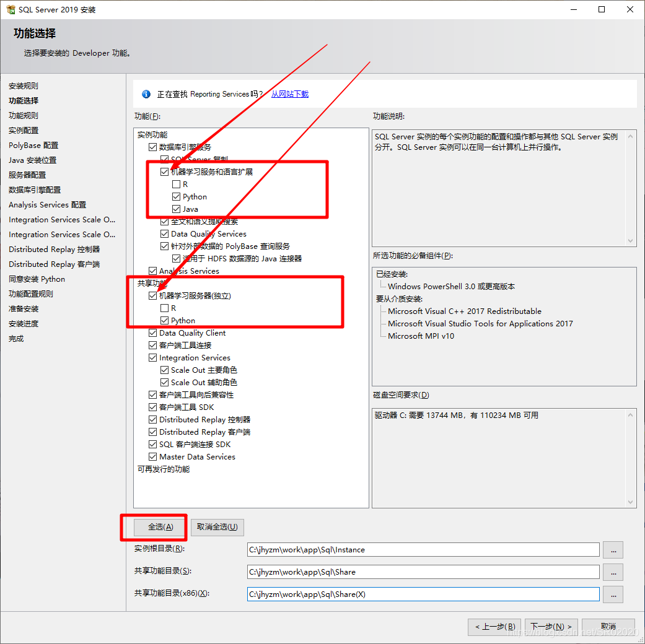Screen dimensions: 645x644
Task: Edit the 共享功能目录(S) path field
Action: tap(423, 572)
